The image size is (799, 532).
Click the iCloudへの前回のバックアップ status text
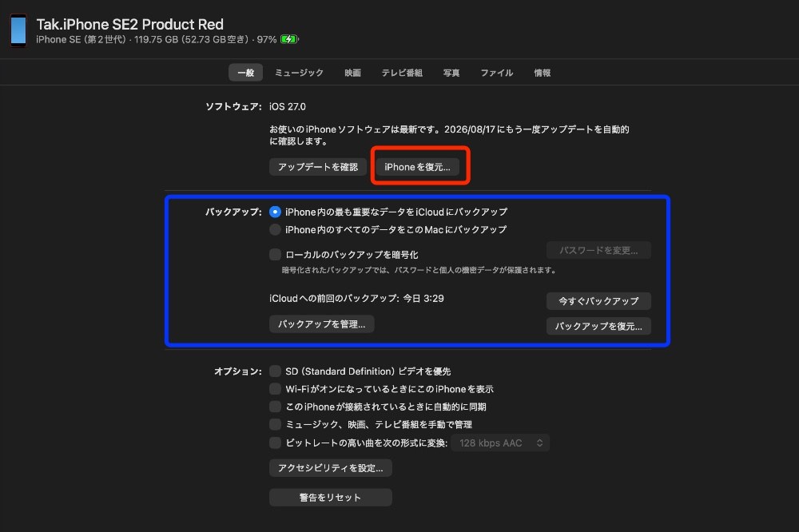pyautogui.click(x=356, y=298)
